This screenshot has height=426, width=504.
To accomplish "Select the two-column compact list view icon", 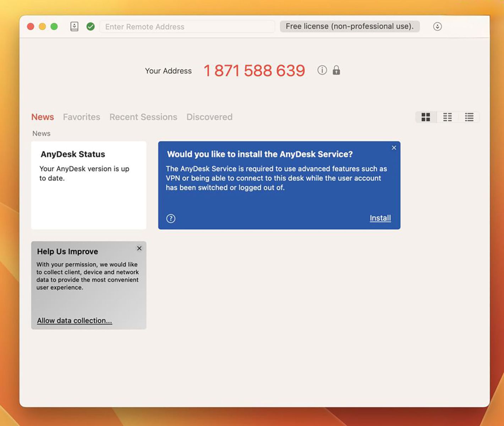I will tap(448, 117).
